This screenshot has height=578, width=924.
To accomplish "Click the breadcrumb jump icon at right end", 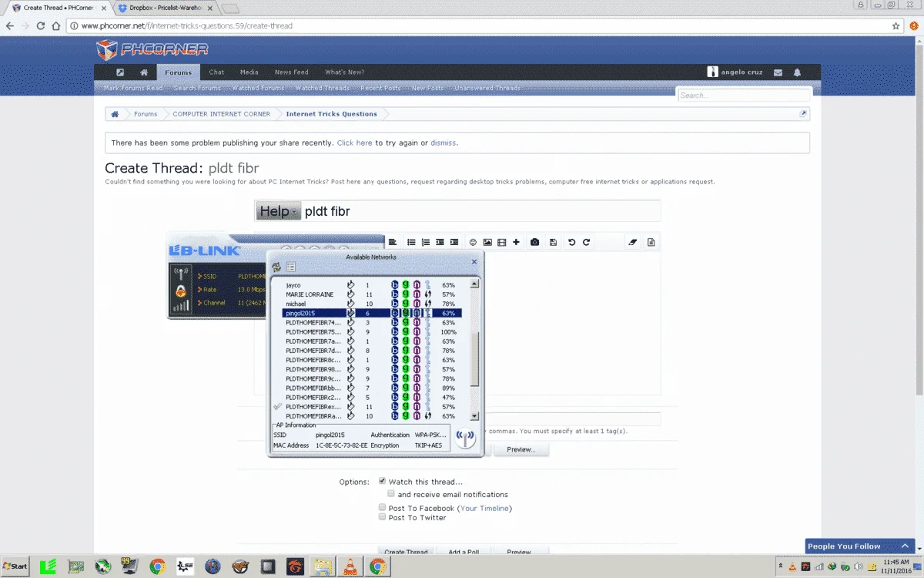I will pyautogui.click(x=803, y=114).
